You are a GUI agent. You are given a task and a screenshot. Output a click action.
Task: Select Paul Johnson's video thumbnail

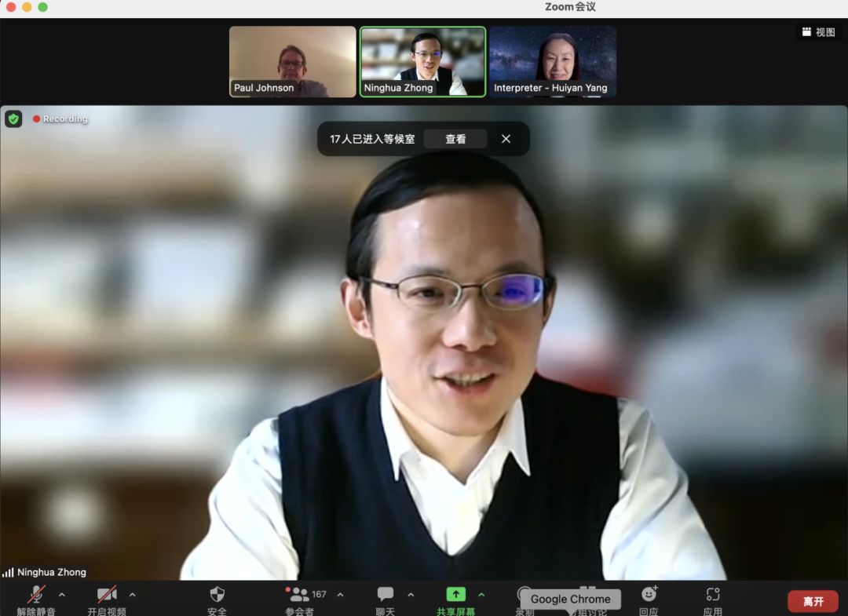[293, 61]
